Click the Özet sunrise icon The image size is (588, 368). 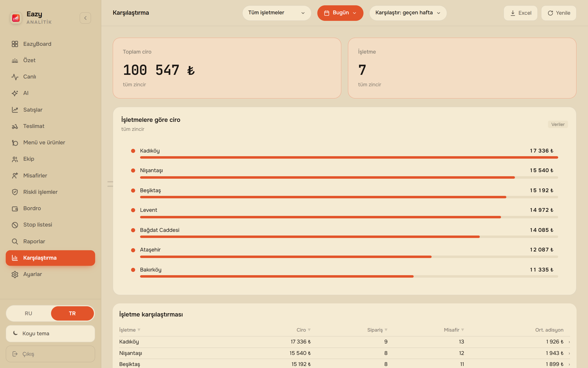[15, 60]
